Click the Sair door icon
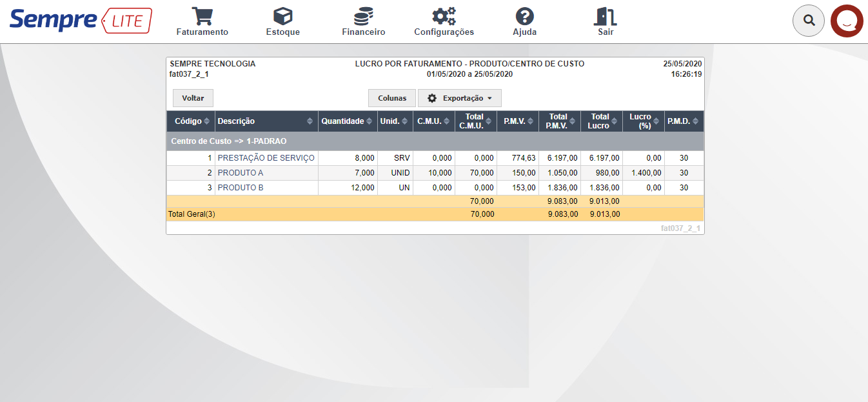This screenshot has width=868, height=402. pyautogui.click(x=605, y=17)
